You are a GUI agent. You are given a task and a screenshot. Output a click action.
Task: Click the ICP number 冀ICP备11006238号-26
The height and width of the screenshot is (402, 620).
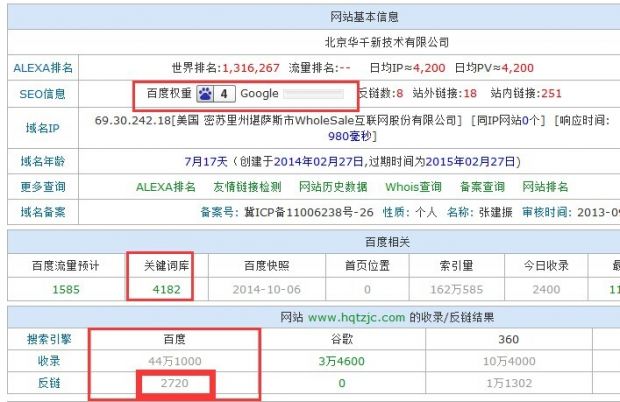pyautogui.click(x=309, y=212)
